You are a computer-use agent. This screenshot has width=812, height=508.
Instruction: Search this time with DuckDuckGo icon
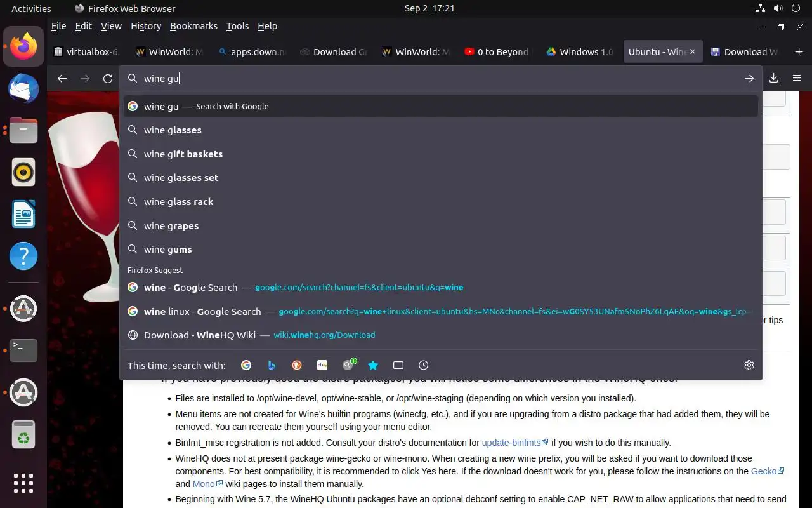tap(297, 365)
